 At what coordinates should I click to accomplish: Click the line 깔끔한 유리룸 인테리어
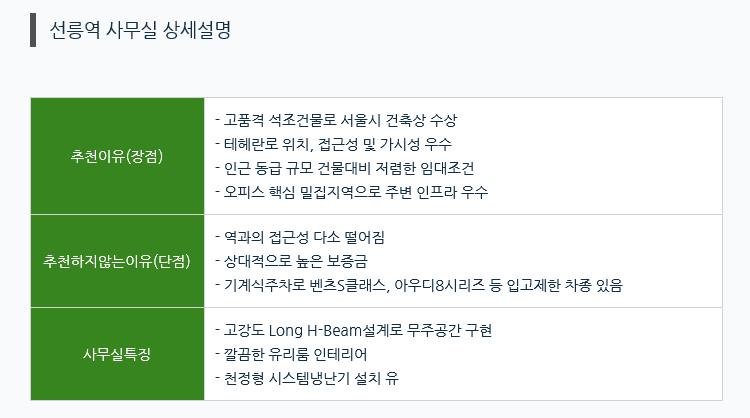(291, 354)
